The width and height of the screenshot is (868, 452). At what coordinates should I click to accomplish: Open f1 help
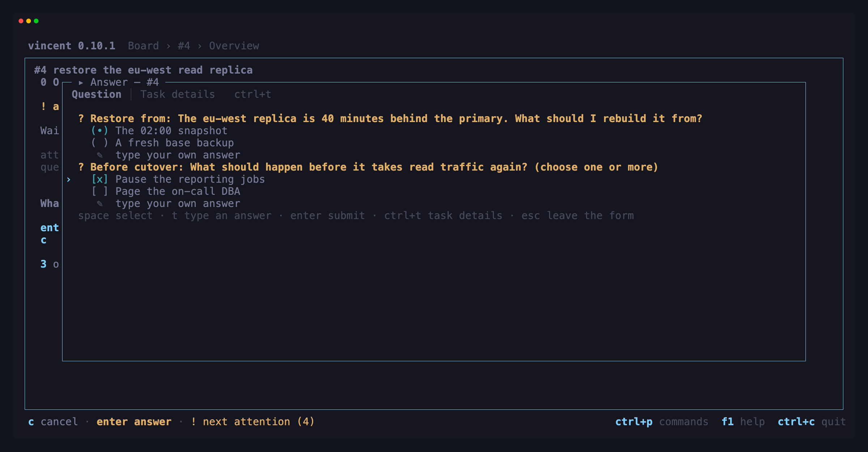point(743,422)
